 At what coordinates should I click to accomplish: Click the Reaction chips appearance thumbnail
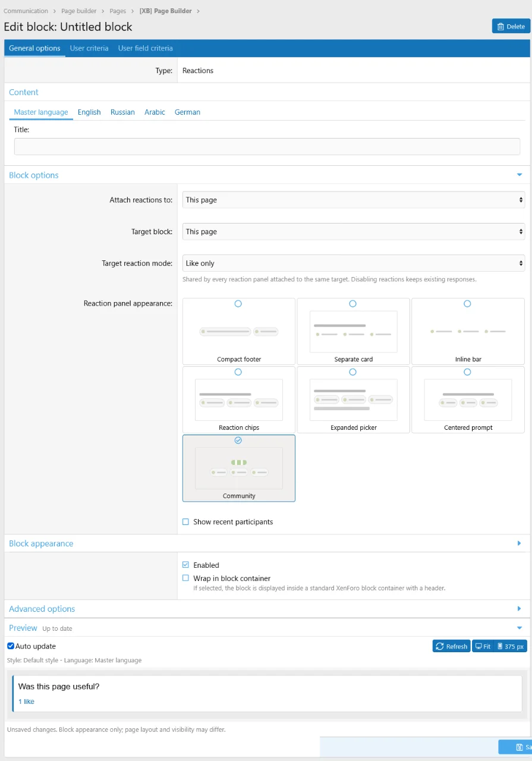click(x=239, y=400)
